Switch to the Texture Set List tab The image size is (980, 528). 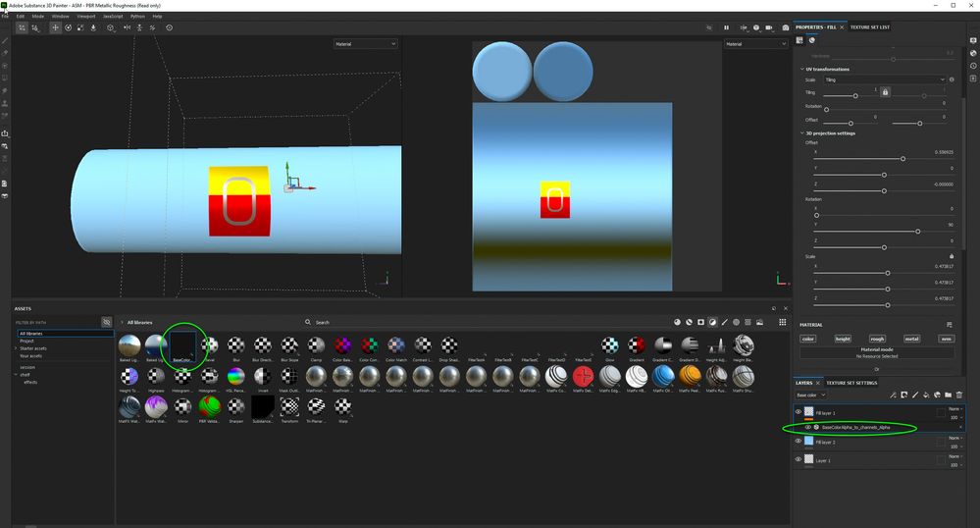pyautogui.click(x=869, y=27)
